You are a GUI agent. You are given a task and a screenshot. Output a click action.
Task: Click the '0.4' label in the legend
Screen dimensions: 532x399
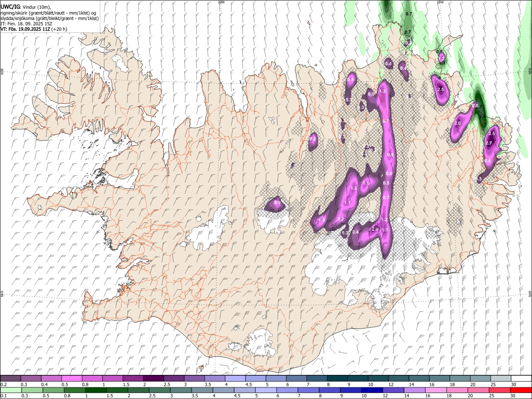pos(44,384)
